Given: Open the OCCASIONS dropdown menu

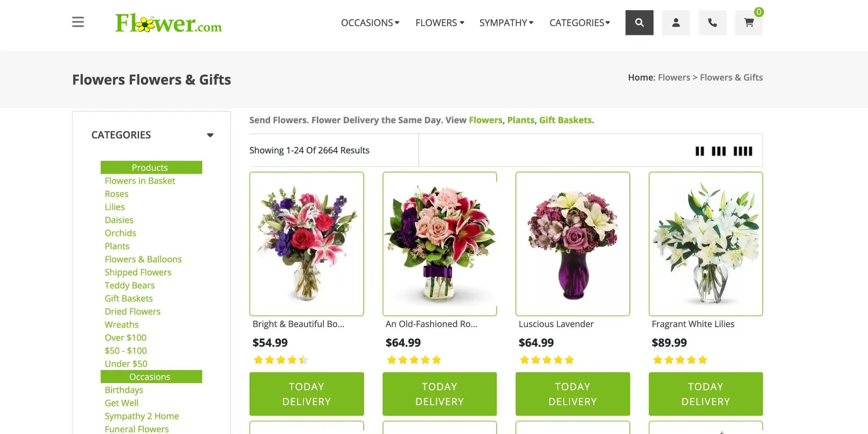Looking at the screenshot, I should (x=369, y=23).
